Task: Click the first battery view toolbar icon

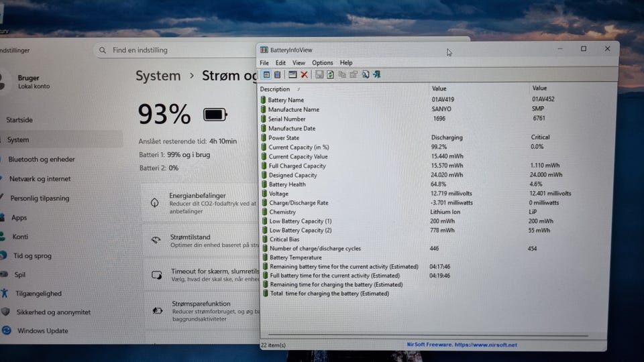Action: tap(266, 74)
